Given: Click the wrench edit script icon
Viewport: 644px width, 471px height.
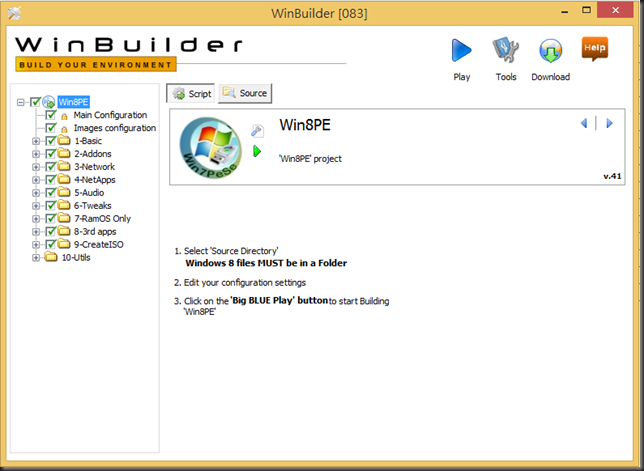Looking at the screenshot, I should pyautogui.click(x=257, y=131).
